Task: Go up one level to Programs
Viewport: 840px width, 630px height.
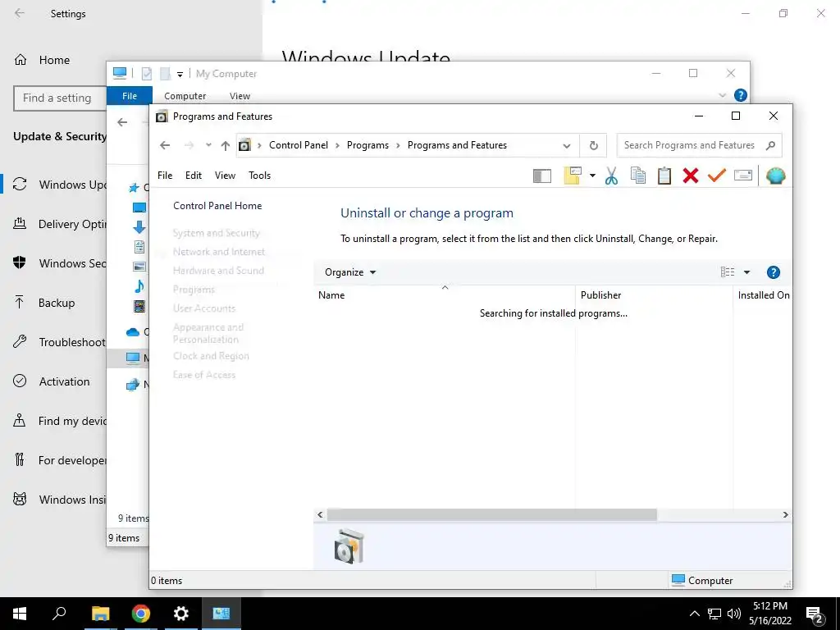Action: [x=226, y=146]
